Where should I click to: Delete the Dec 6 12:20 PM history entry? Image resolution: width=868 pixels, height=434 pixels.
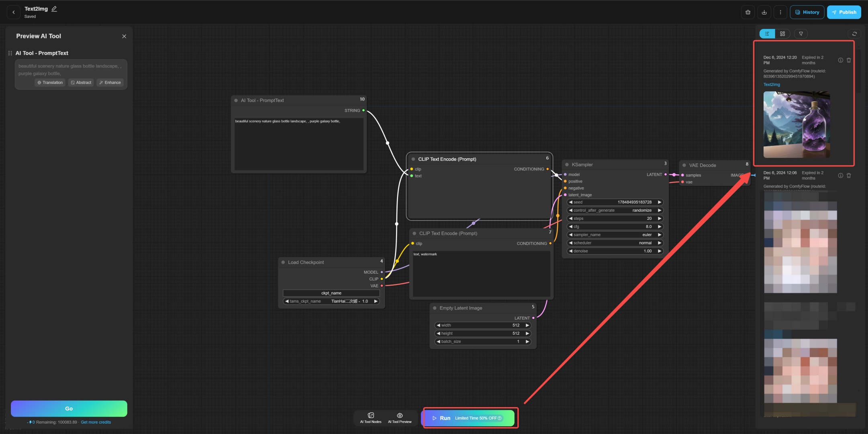pos(849,60)
